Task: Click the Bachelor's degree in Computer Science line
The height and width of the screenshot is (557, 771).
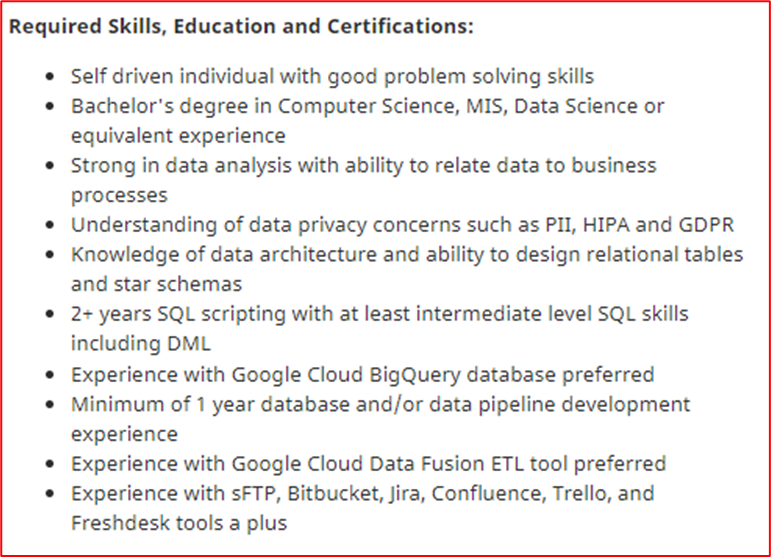Action: coord(367,106)
